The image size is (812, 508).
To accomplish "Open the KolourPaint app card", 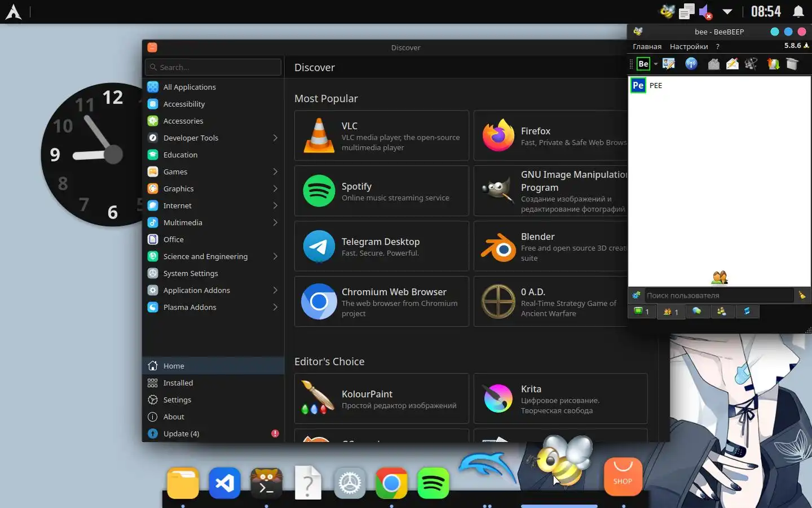I will pyautogui.click(x=382, y=398).
